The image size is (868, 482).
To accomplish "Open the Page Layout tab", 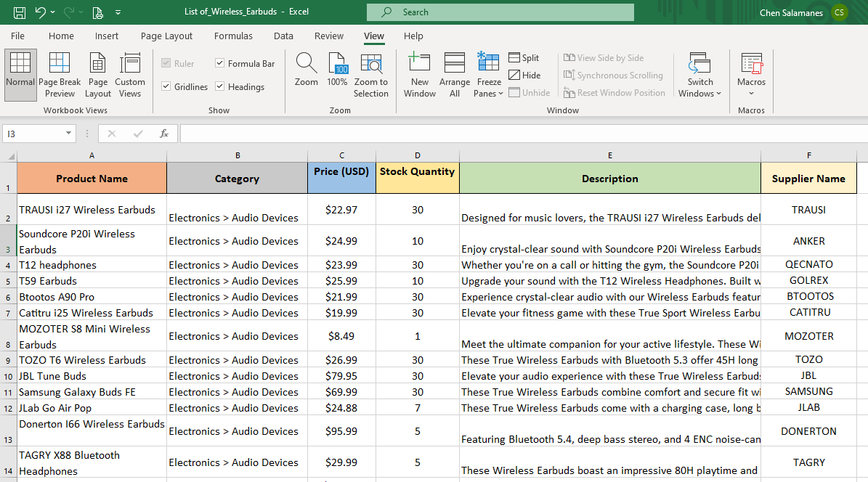I will [166, 36].
